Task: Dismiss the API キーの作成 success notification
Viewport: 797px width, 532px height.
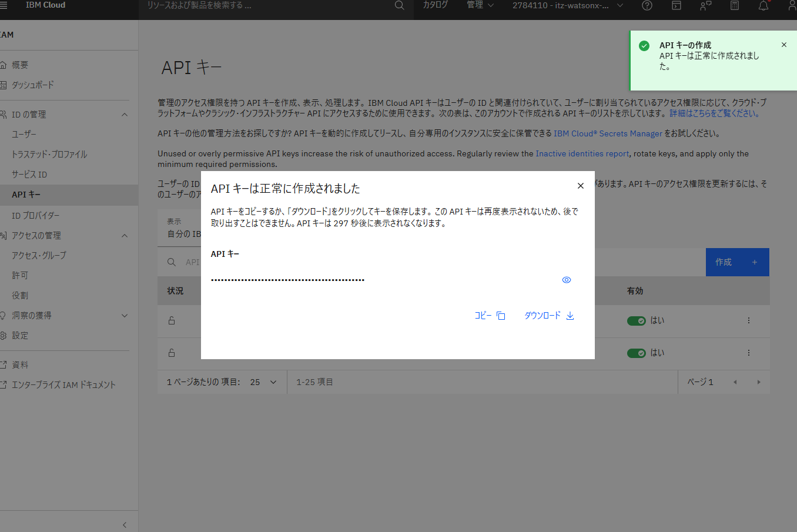Action: tap(784, 45)
